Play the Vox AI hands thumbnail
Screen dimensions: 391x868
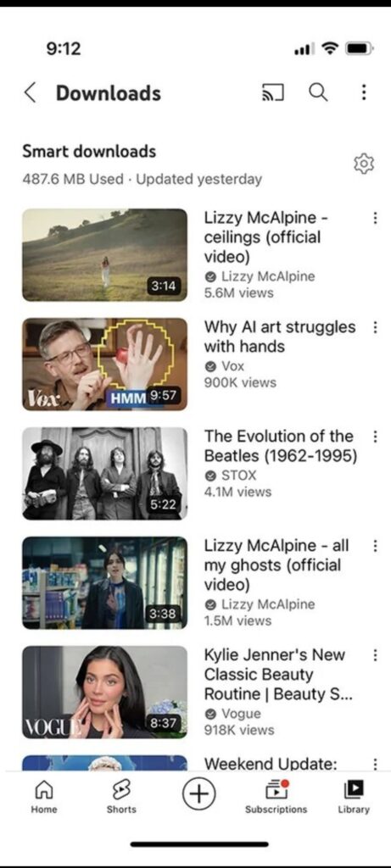point(104,364)
